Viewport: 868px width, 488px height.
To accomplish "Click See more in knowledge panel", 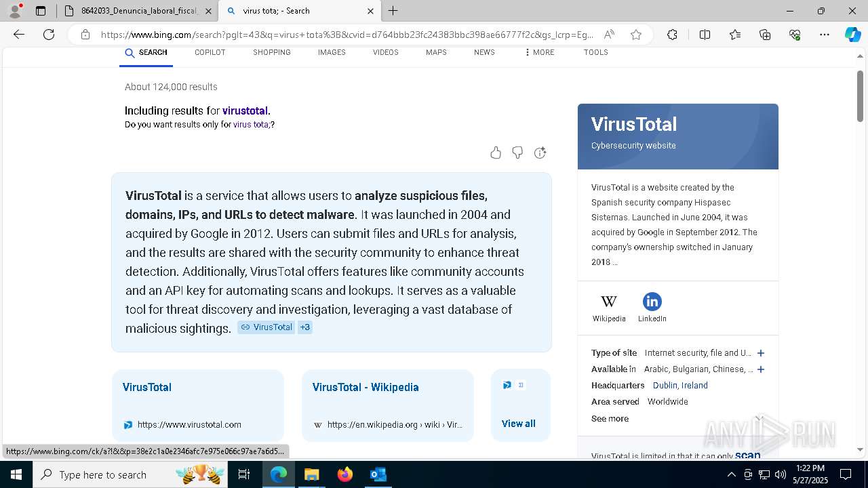I will [x=610, y=419].
